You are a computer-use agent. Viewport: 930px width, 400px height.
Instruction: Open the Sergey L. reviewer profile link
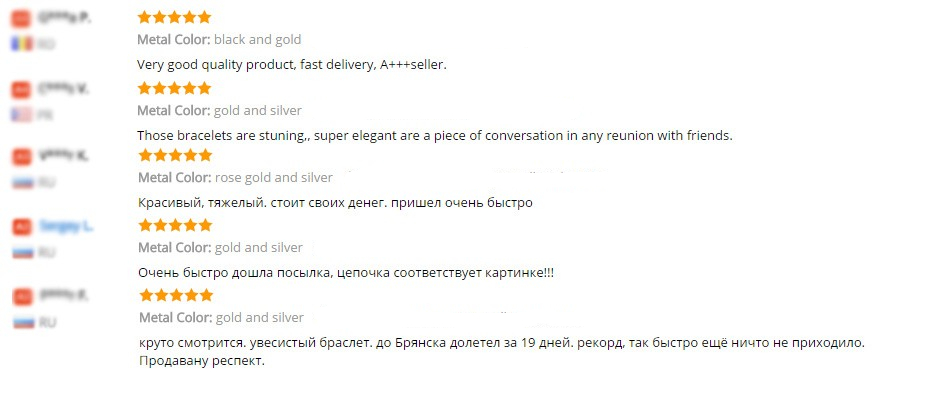coord(66,227)
